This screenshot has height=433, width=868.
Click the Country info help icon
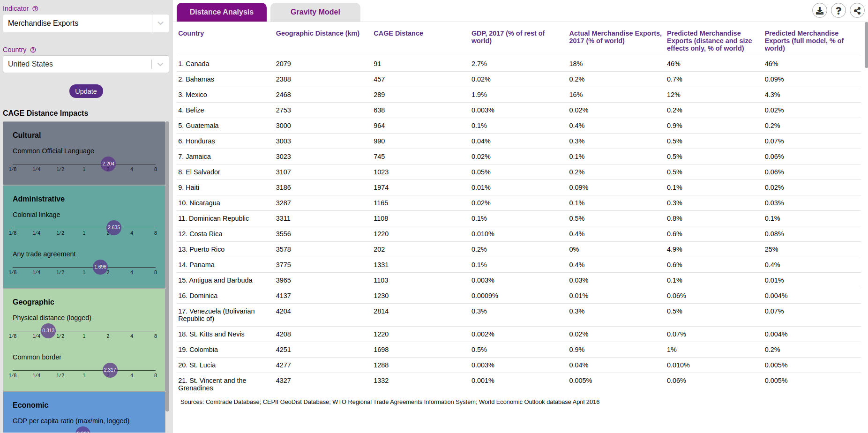pyautogui.click(x=33, y=50)
